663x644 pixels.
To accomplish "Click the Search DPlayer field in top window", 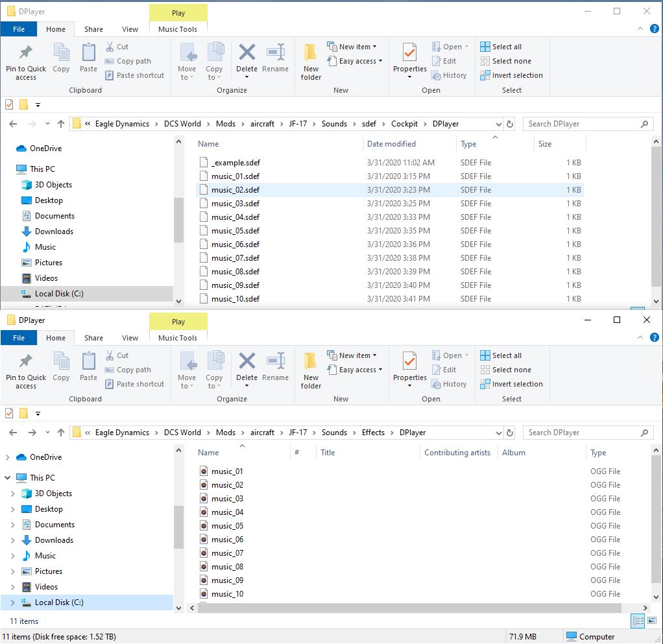I will 588,124.
